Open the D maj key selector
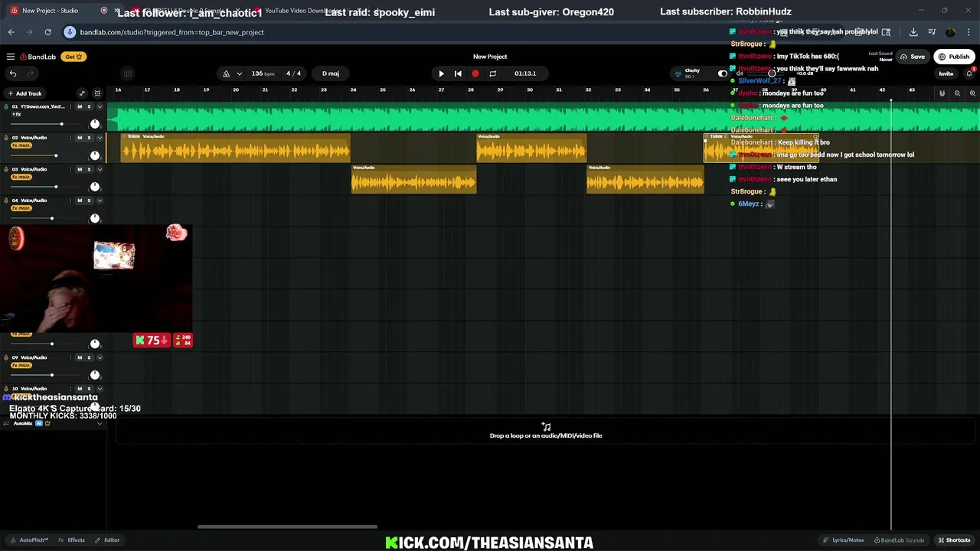This screenshot has height=551, width=980. [331, 73]
